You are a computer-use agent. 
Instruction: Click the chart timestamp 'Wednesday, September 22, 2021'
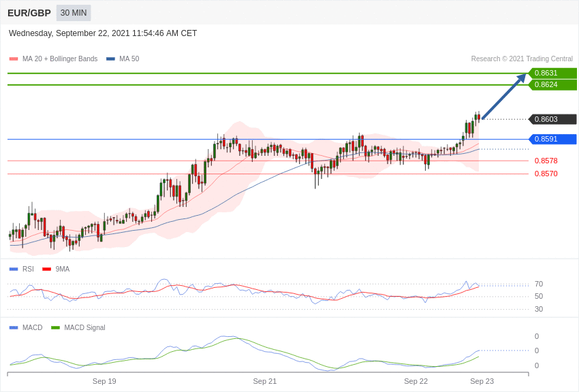[x=69, y=33]
